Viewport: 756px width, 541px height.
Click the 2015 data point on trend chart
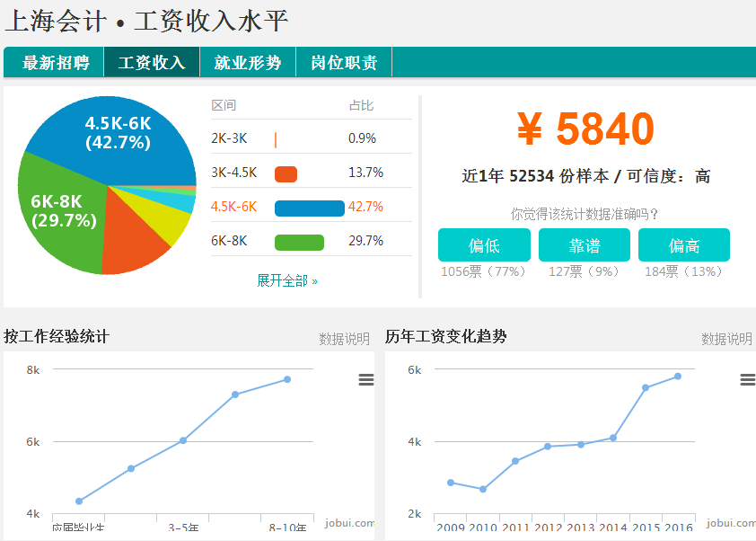coord(646,387)
